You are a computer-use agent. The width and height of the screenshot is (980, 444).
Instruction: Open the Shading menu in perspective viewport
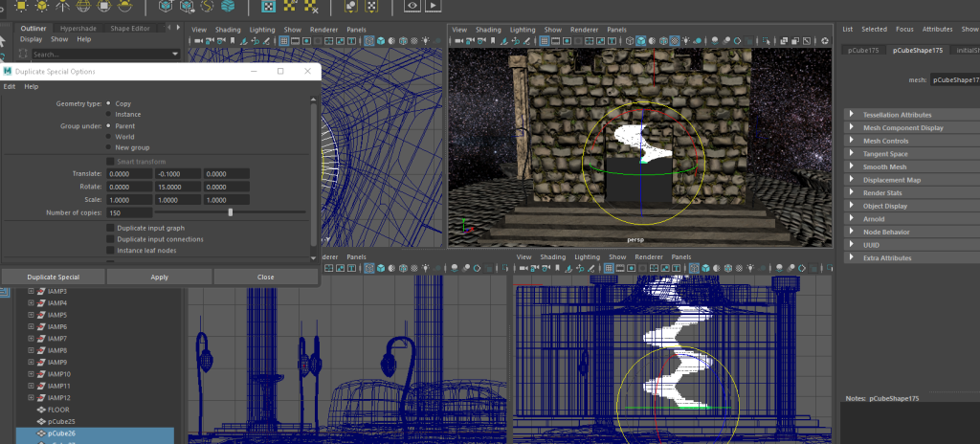pyautogui.click(x=488, y=30)
